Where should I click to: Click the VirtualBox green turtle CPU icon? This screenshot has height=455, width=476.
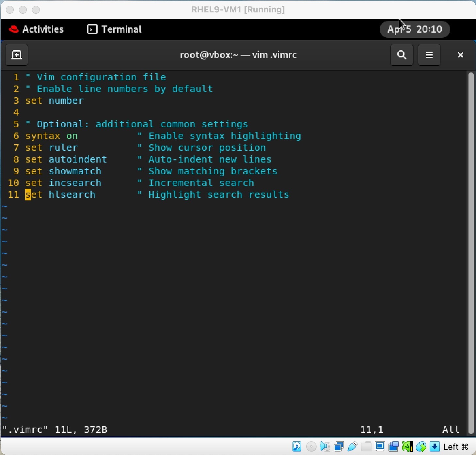(407, 446)
